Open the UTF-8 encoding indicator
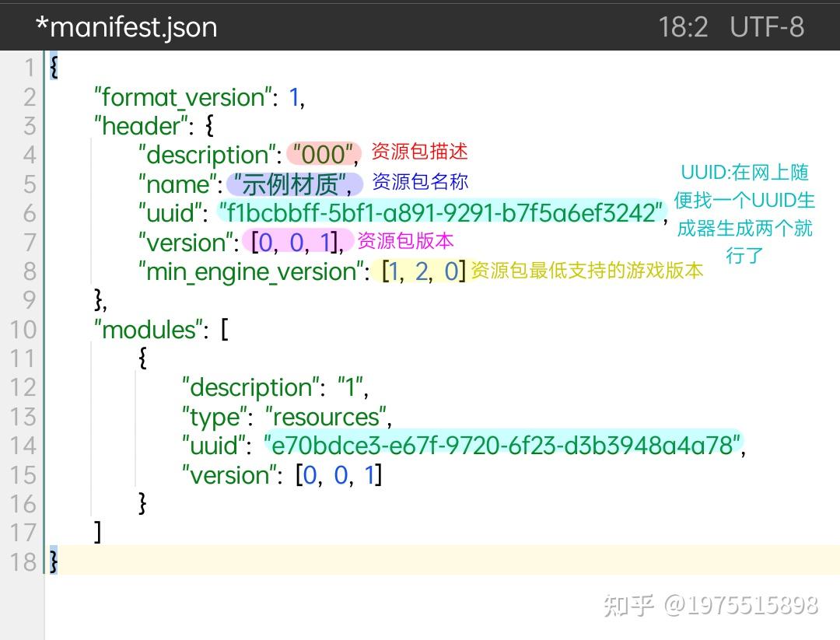Viewport: 840px width, 640px height. pos(767,26)
